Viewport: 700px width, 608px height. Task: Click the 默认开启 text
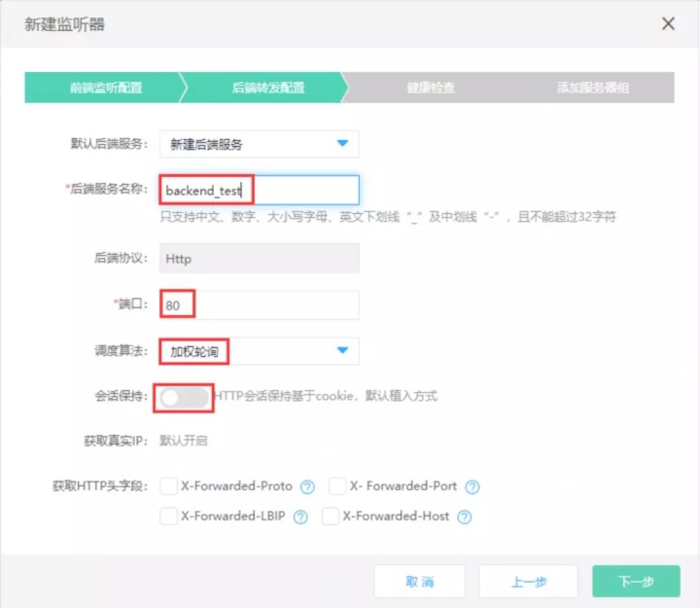[184, 441]
